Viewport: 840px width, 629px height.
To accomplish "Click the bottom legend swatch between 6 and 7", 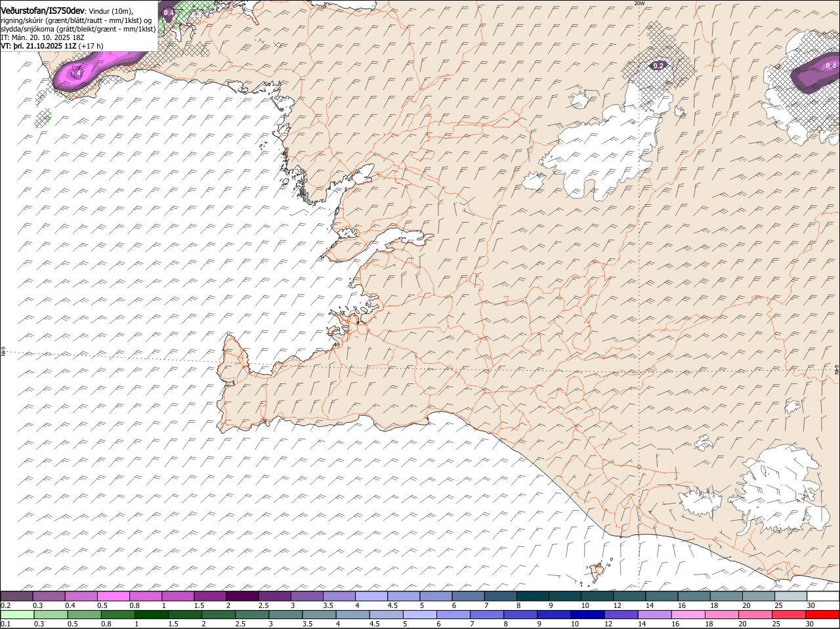I will tap(454, 615).
